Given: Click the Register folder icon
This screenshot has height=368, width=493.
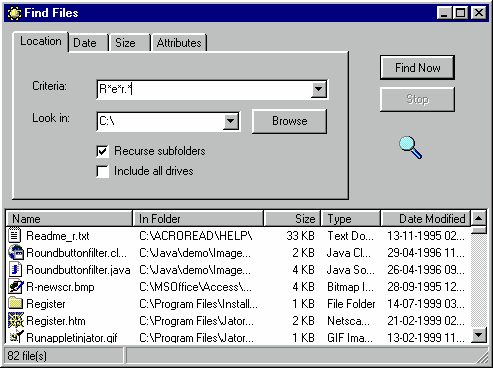Looking at the screenshot, I should tap(15, 303).
